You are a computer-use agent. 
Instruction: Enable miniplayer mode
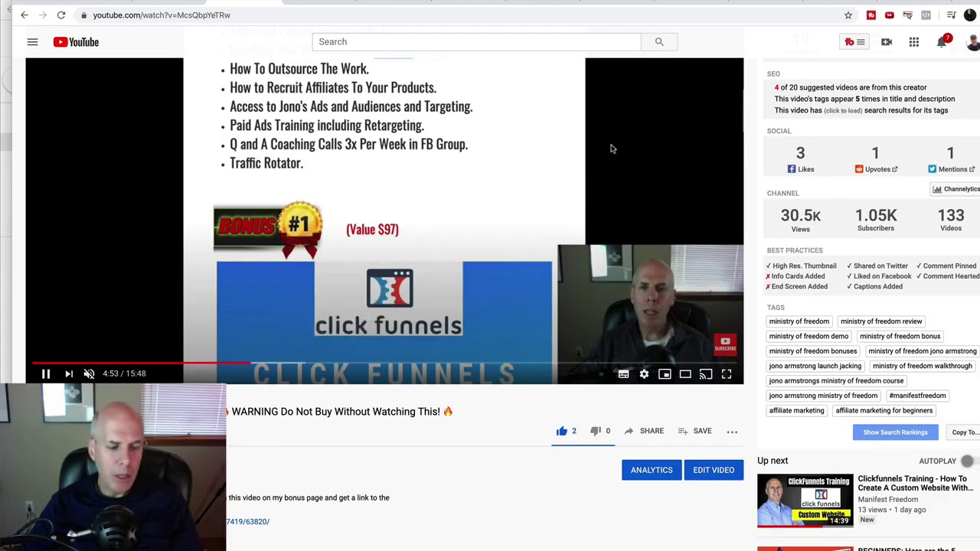click(x=665, y=373)
